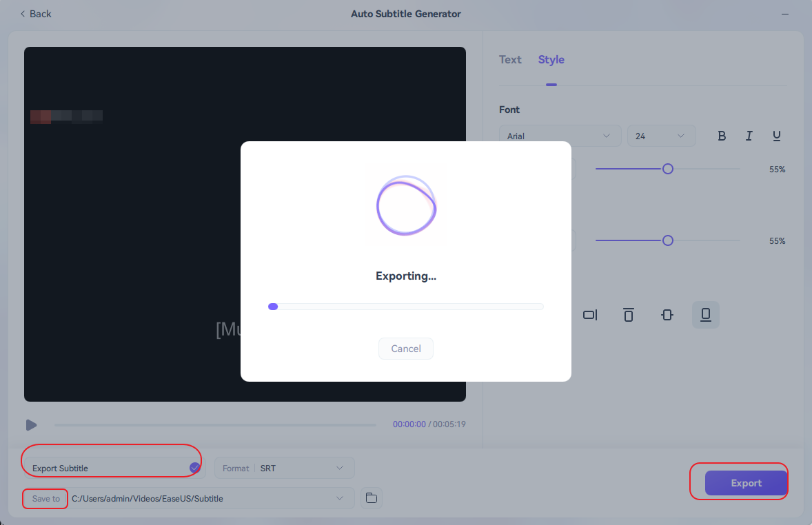Open the output folder browser icon
The image size is (812, 525).
(372, 498)
